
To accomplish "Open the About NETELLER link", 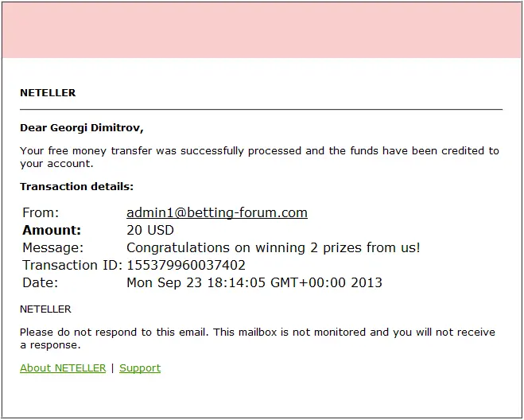I will click(63, 367).
